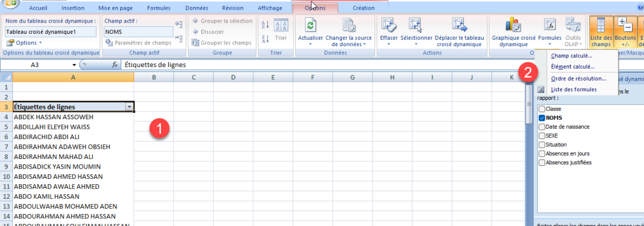The image size is (644, 226).
Task: Select column F header
Action: pyautogui.click(x=312, y=77)
